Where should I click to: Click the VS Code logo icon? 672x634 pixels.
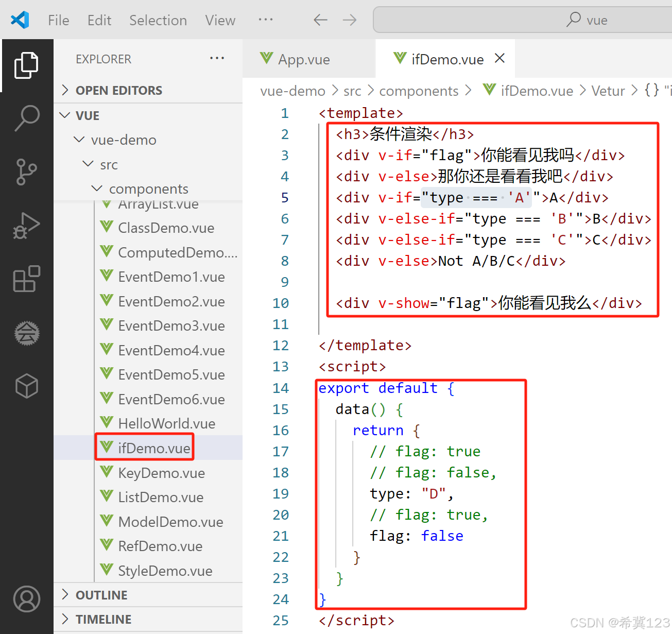[20, 20]
